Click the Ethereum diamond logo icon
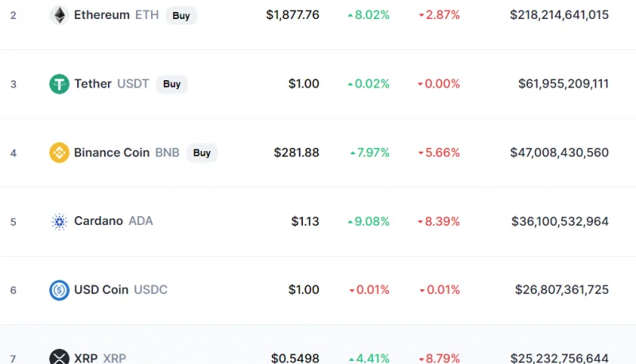Viewport: 636px width, 364px height. (59, 15)
